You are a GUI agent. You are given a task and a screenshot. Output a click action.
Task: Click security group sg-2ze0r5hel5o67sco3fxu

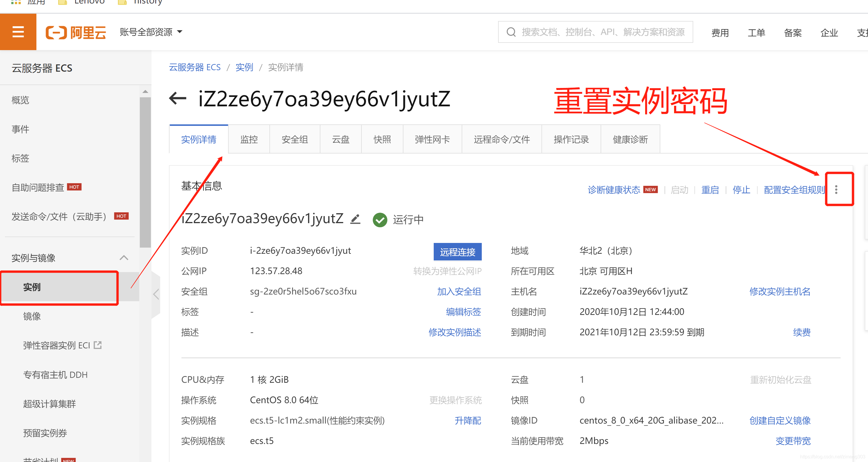(303, 291)
